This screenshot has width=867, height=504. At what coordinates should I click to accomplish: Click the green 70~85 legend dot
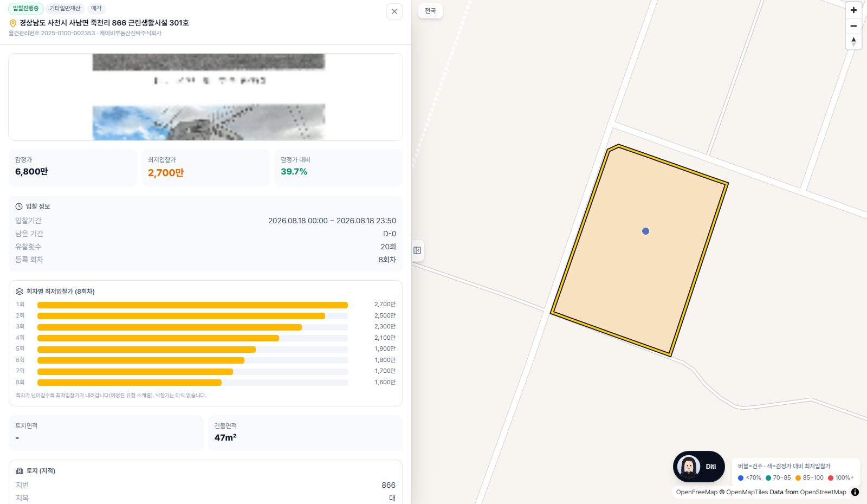(768, 478)
